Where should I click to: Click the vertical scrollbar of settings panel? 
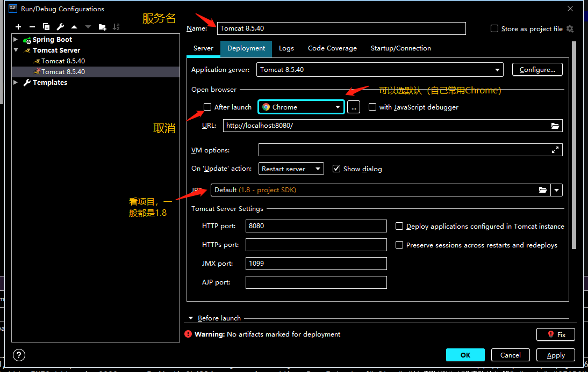coord(573,145)
